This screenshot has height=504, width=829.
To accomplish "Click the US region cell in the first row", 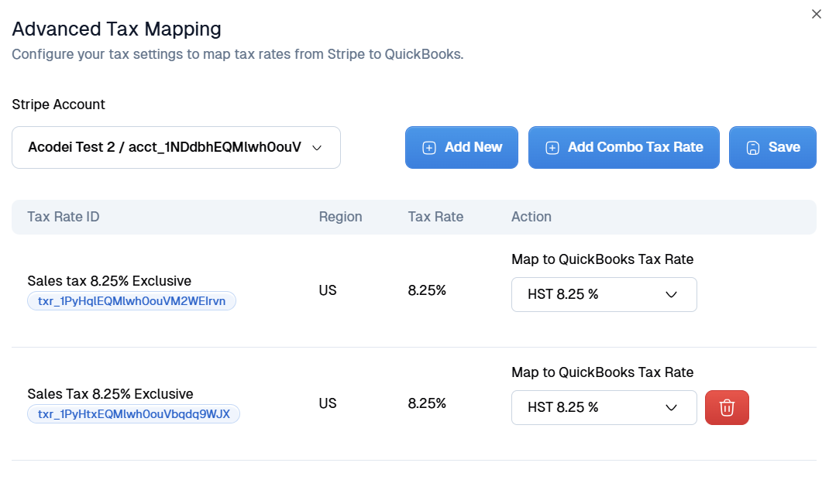I will point(328,290).
